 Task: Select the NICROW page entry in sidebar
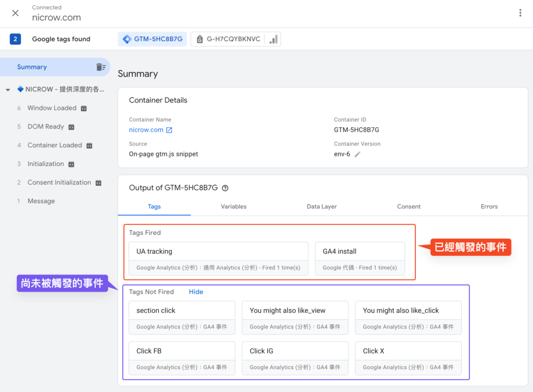[x=61, y=89]
